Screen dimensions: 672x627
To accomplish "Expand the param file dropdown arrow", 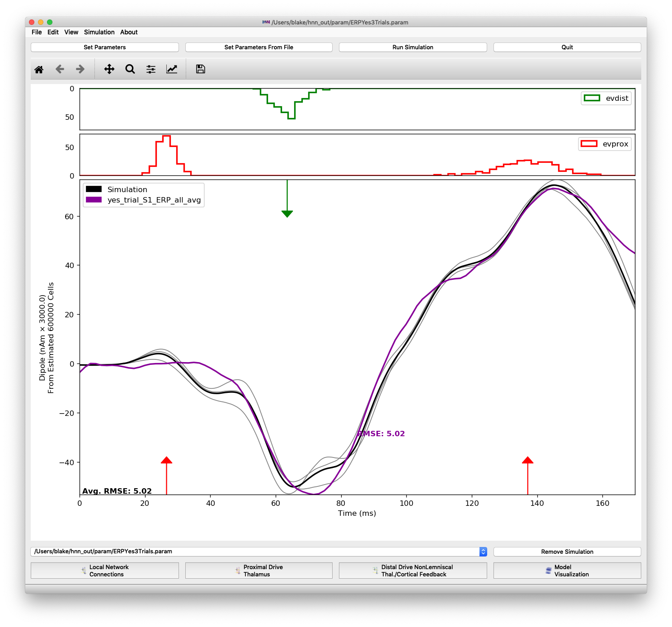I will [x=483, y=552].
